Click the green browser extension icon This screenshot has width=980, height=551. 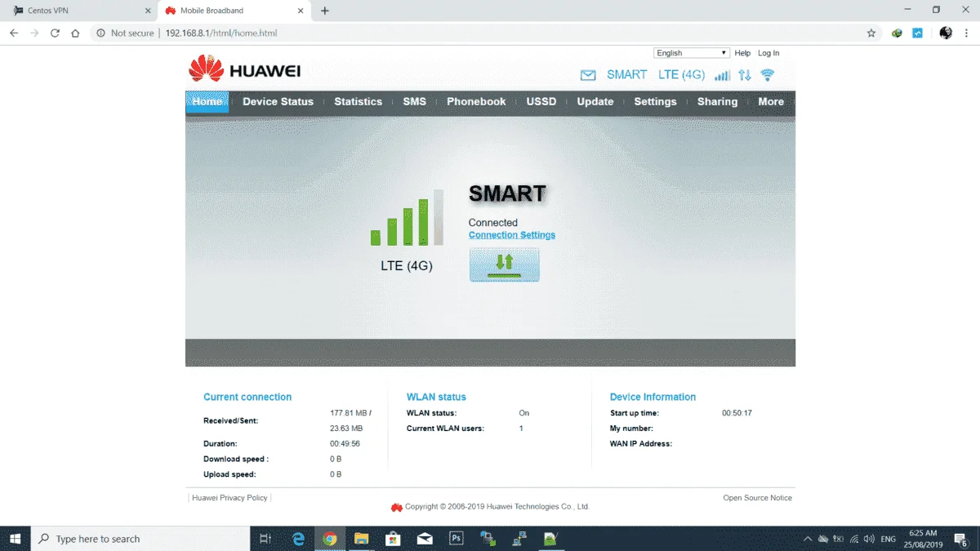pos(897,33)
